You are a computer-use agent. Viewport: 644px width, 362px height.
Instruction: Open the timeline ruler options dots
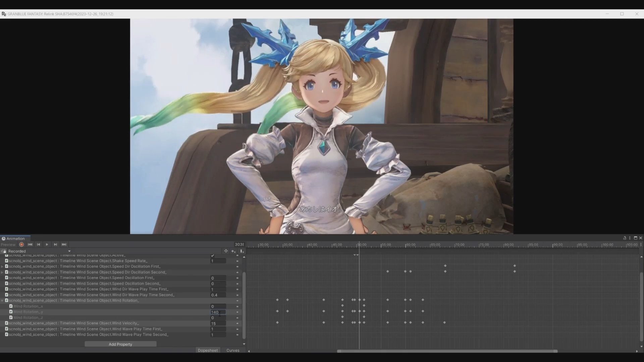641,245
